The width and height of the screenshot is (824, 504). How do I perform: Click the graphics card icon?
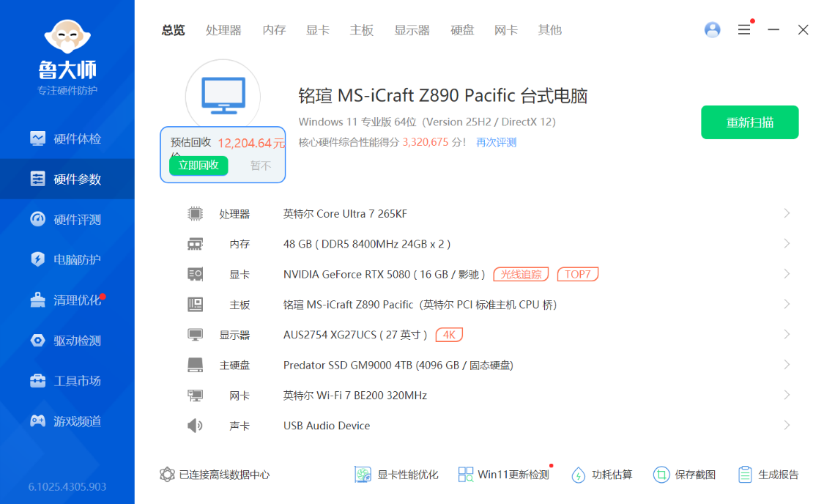195,274
